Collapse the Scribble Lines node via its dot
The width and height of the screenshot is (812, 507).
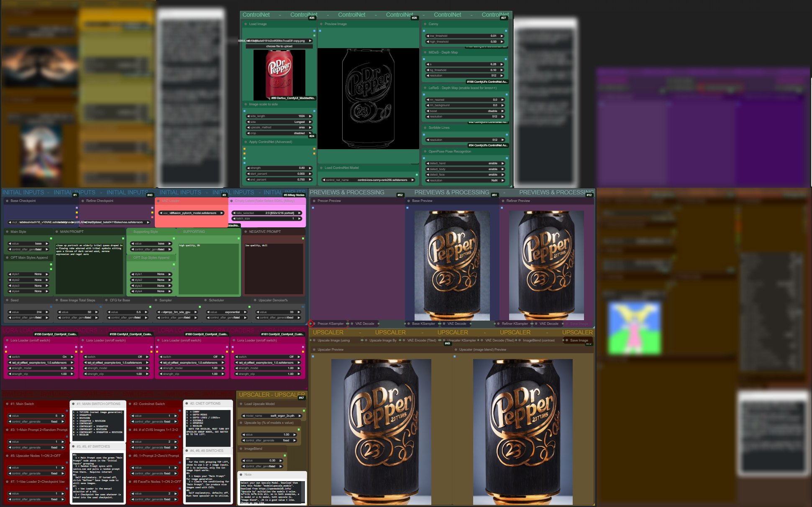pyautogui.click(x=425, y=128)
